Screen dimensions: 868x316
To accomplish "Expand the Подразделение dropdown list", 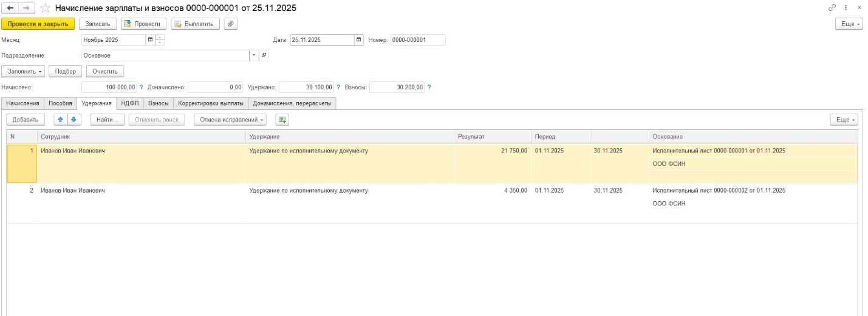I will point(254,55).
